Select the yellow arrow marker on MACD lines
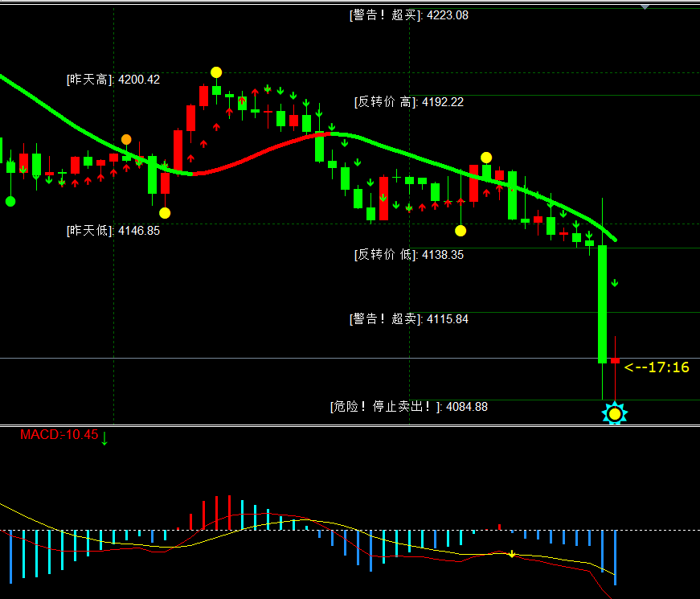The height and width of the screenshot is (599, 700). [x=512, y=554]
